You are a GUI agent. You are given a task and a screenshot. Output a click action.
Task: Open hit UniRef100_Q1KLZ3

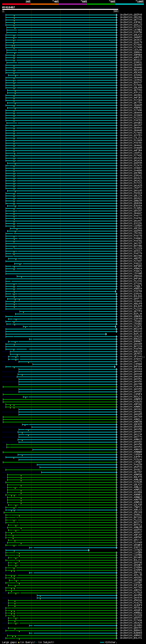tap(131, 25)
